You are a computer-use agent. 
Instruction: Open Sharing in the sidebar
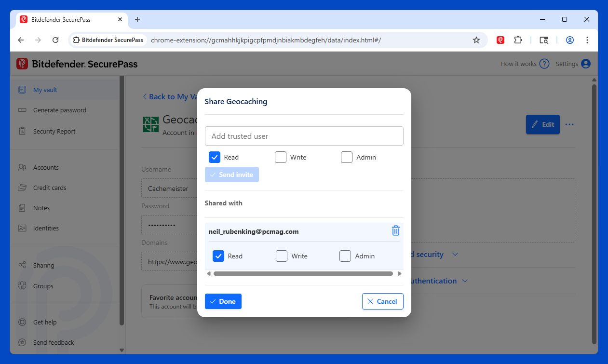coord(43,265)
